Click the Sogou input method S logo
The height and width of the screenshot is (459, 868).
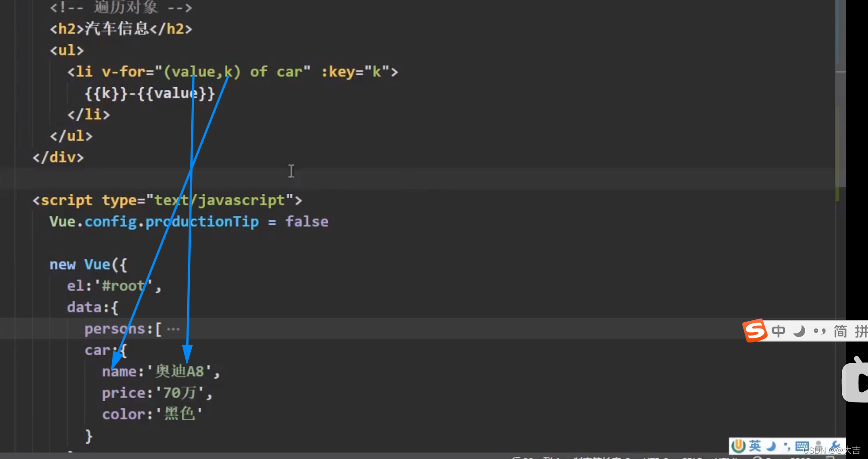[755, 331]
